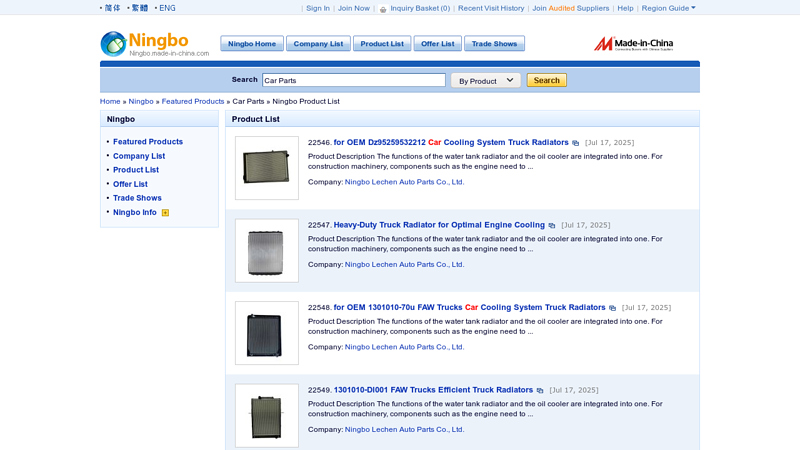
Task: Select Trade Shows in sidebar
Action: [x=137, y=198]
